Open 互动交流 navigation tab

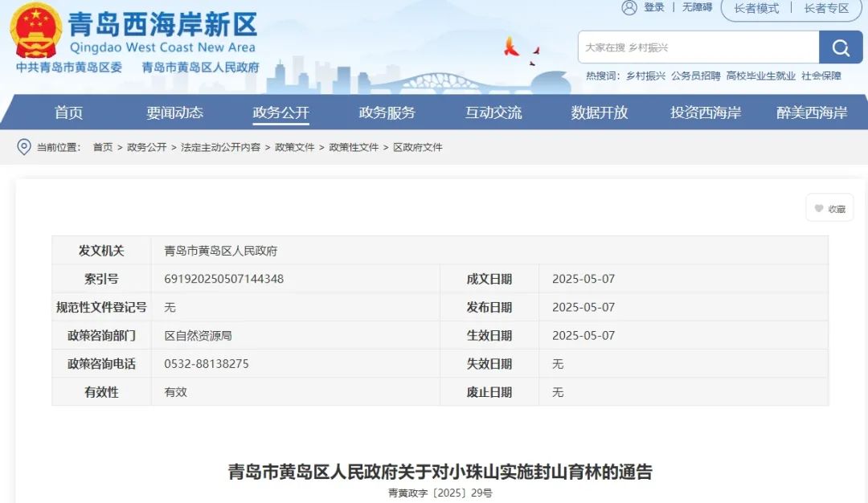point(493,112)
